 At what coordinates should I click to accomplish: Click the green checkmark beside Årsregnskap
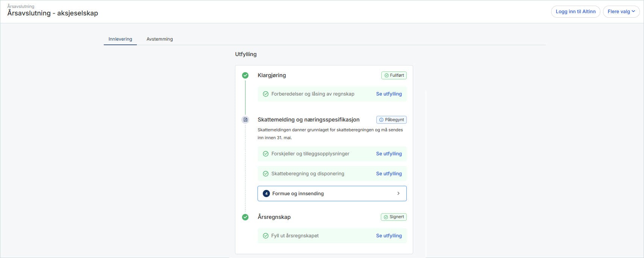point(245,217)
